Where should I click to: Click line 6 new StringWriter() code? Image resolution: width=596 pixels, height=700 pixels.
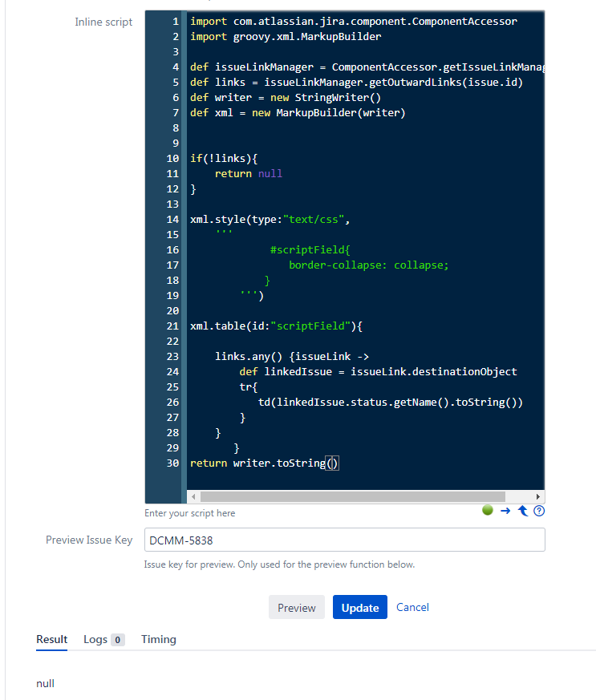point(286,97)
